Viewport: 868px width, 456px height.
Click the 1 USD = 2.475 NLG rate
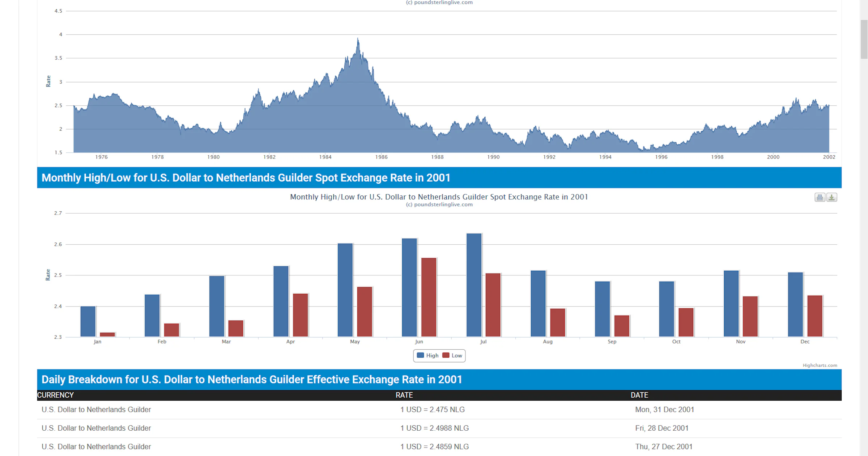pos(433,410)
